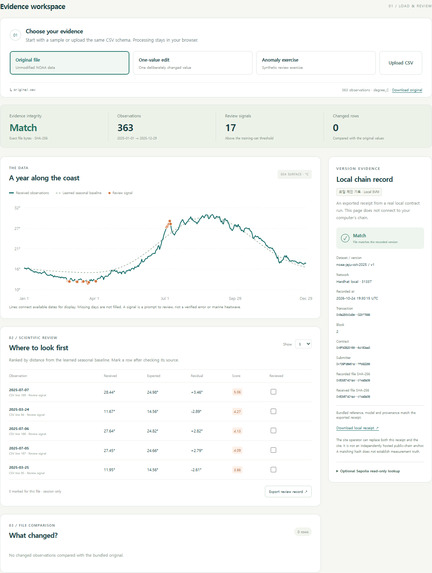The image size is (432, 573).
Task: Click the orange July peak review-signal marker
Action: click(170, 221)
